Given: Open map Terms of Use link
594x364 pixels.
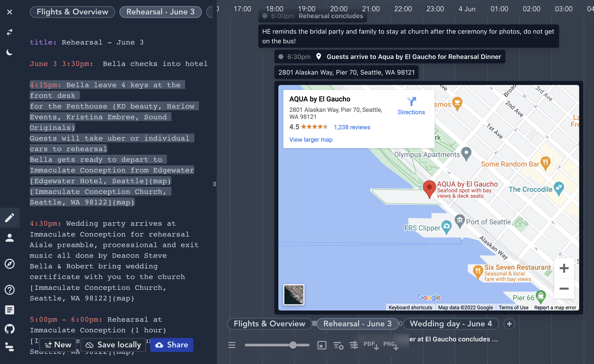Looking at the screenshot, I should [x=513, y=308].
